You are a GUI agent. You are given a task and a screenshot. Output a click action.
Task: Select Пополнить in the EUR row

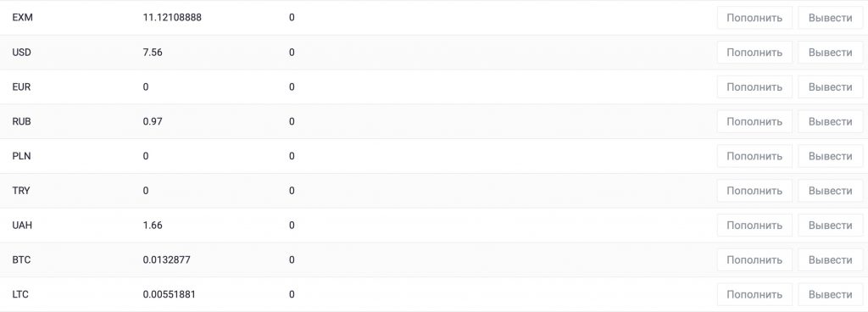(x=754, y=86)
